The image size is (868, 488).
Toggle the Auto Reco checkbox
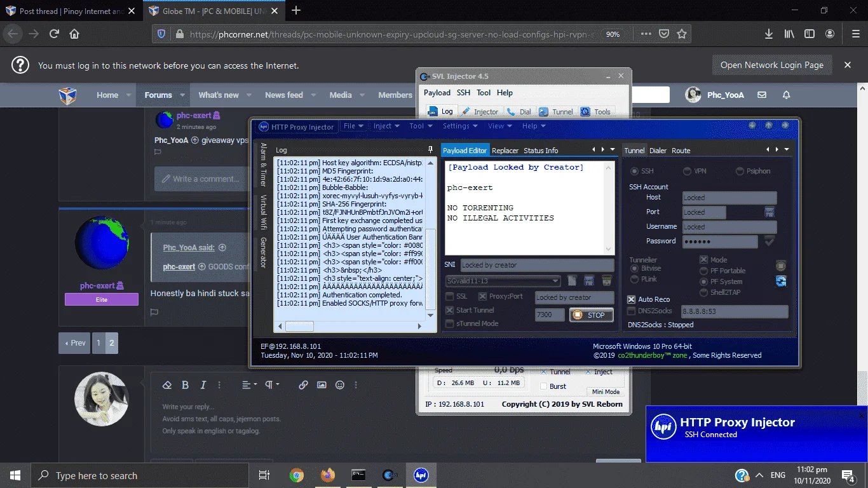[x=631, y=299]
